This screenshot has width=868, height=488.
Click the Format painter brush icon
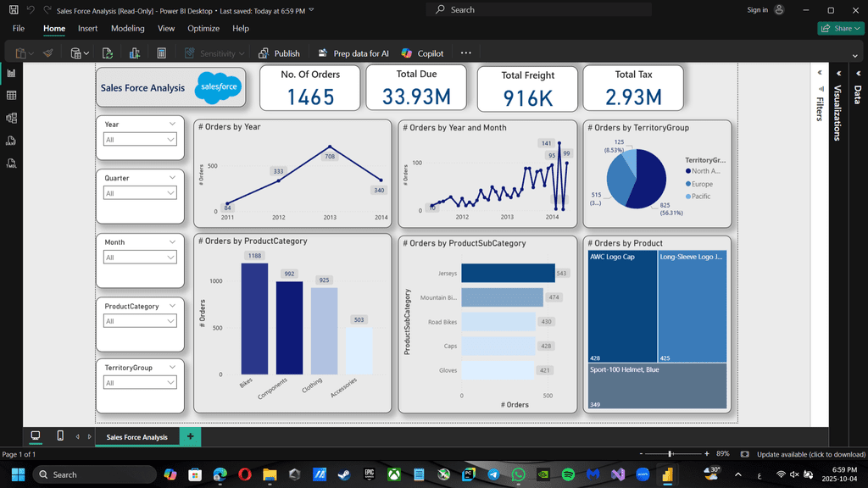click(x=48, y=53)
